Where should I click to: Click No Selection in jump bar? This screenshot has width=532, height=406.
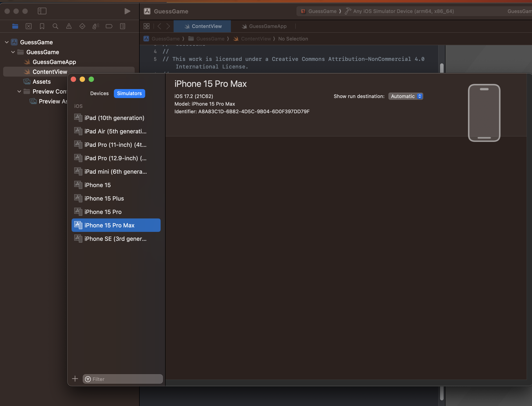click(x=293, y=39)
